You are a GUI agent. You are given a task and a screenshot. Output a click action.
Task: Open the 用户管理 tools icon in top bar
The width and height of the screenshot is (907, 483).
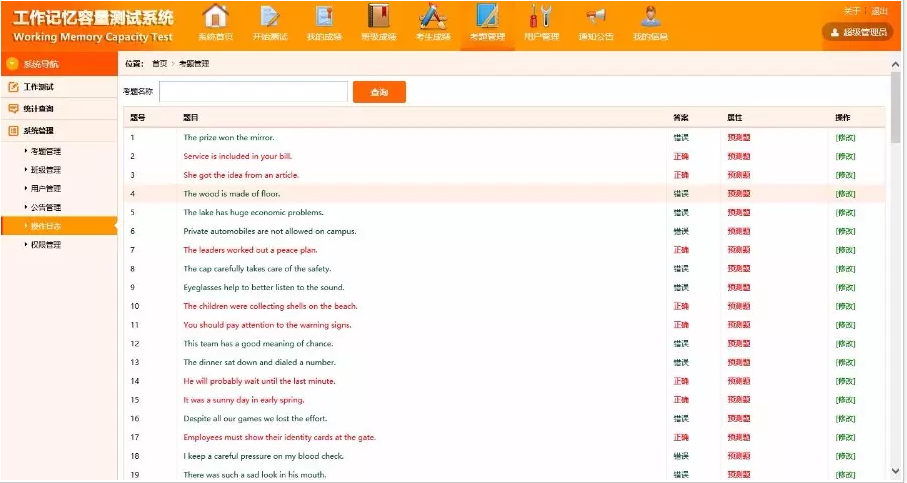(541, 16)
